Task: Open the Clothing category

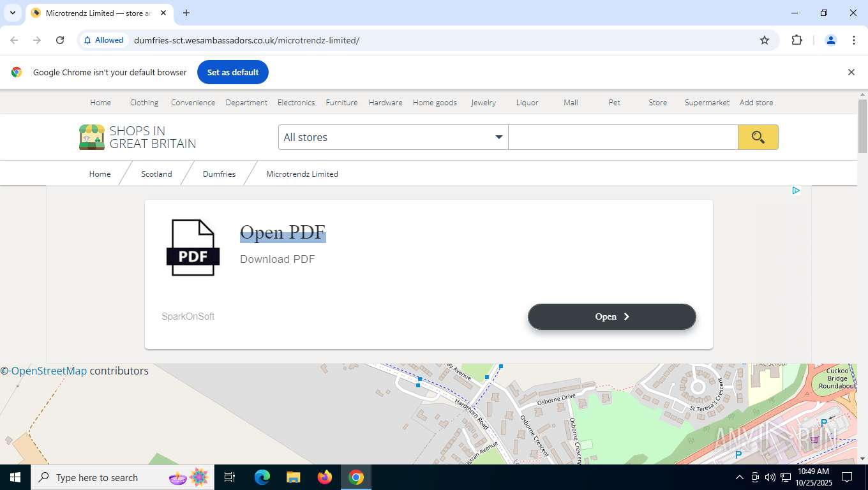Action: [x=144, y=103]
